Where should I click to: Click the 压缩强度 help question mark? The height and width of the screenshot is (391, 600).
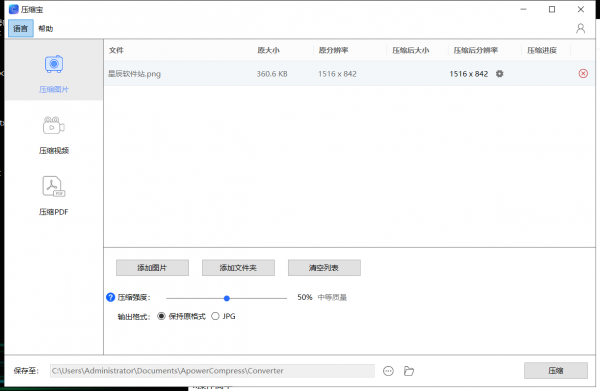point(111,297)
